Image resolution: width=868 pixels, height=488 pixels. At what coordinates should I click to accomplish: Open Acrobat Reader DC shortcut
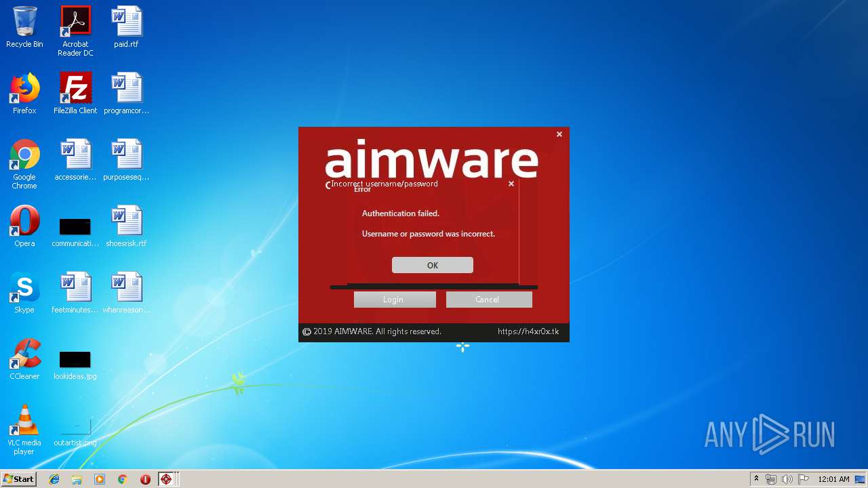[75, 30]
